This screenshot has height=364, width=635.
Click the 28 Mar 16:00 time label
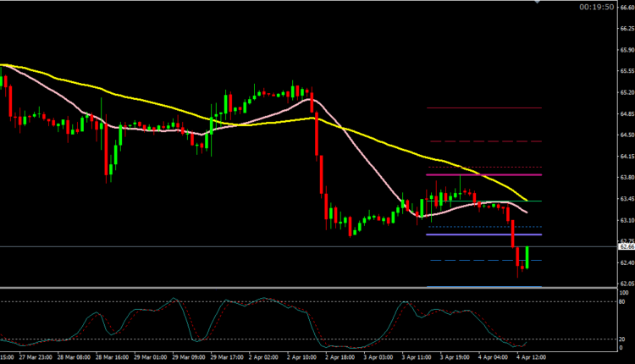click(113, 358)
